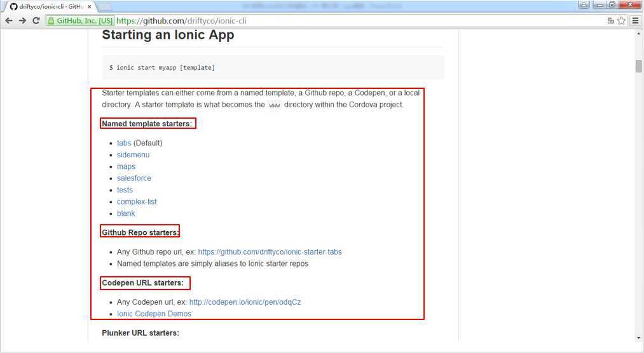Open the complex-list starter link
This screenshot has width=644, height=353.
click(x=137, y=202)
